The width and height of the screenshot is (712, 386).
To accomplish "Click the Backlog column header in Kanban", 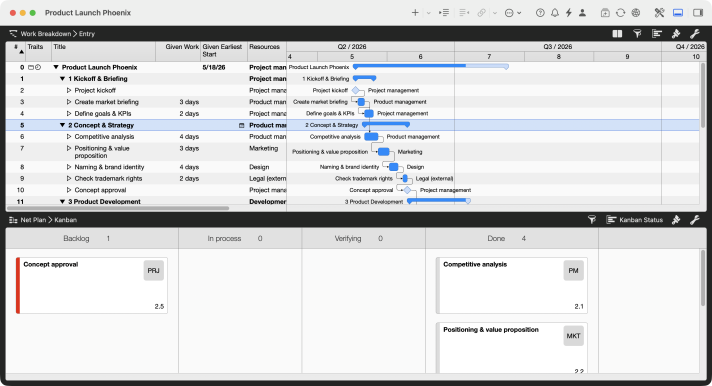I will tap(92, 238).
